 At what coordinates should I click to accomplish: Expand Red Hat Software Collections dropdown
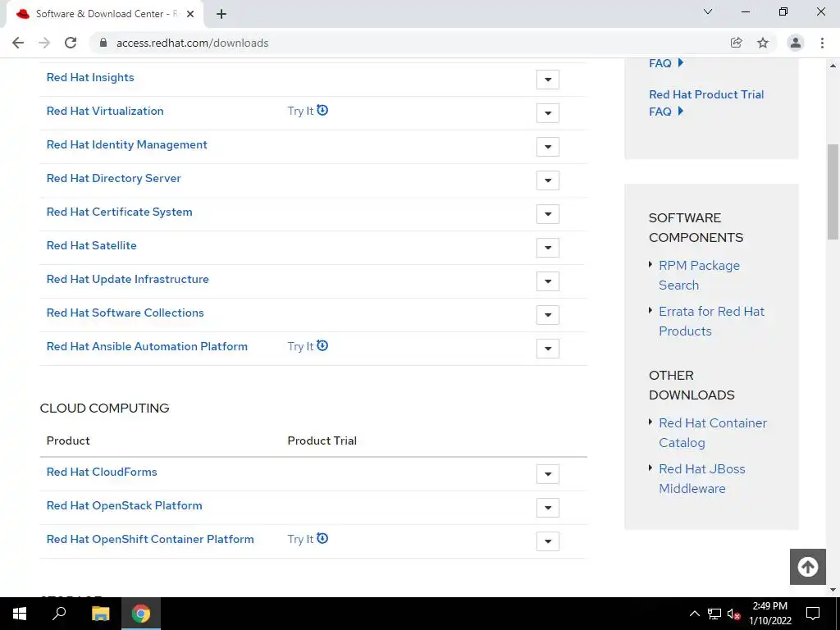[547, 315]
